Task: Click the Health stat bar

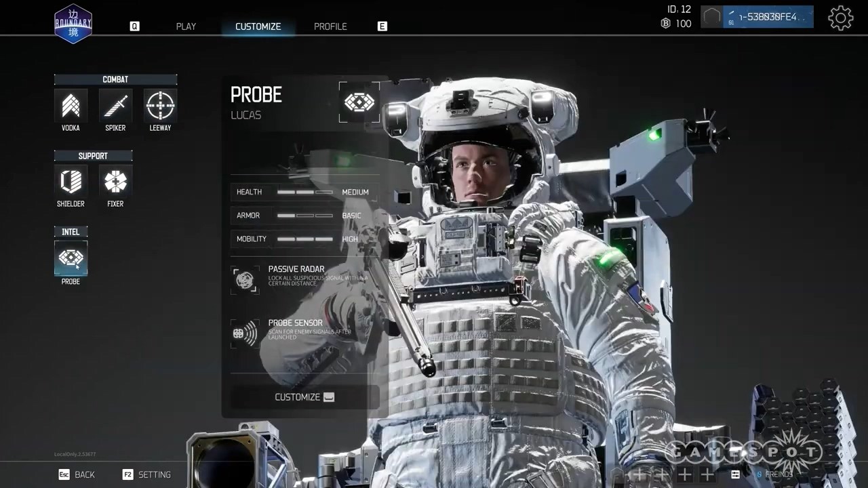Action: tap(305, 192)
